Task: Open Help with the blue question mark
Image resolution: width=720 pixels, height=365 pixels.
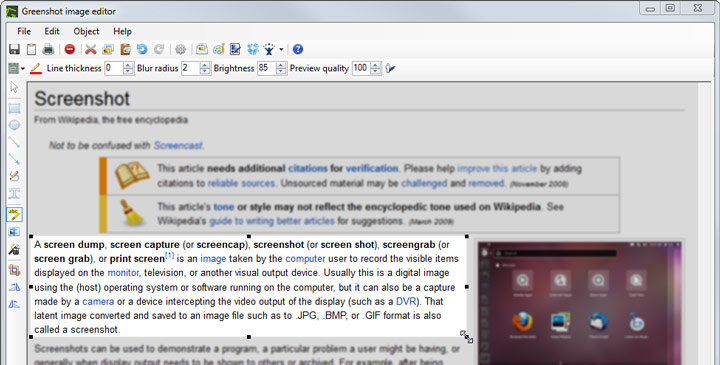Action: point(298,49)
